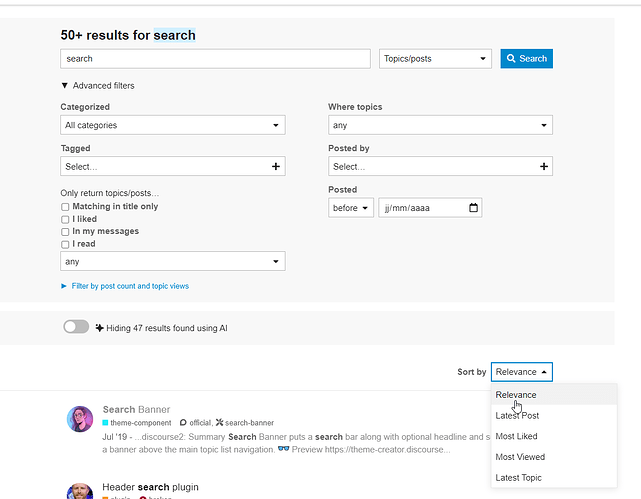This screenshot has height=499, width=641.
Task: Click the search-banner tag icon
Action: pyautogui.click(x=220, y=423)
